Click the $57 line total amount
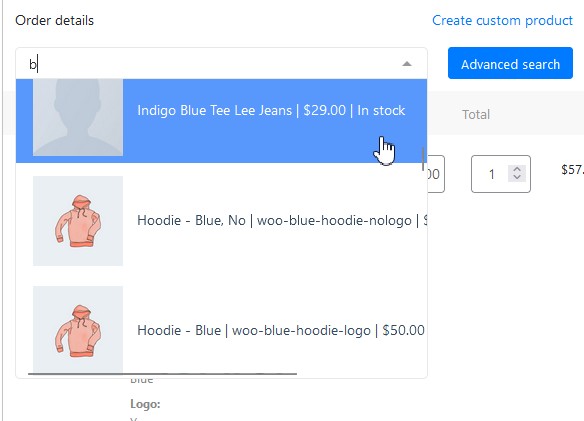This screenshot has width=584, height=421. pos(572,170)
